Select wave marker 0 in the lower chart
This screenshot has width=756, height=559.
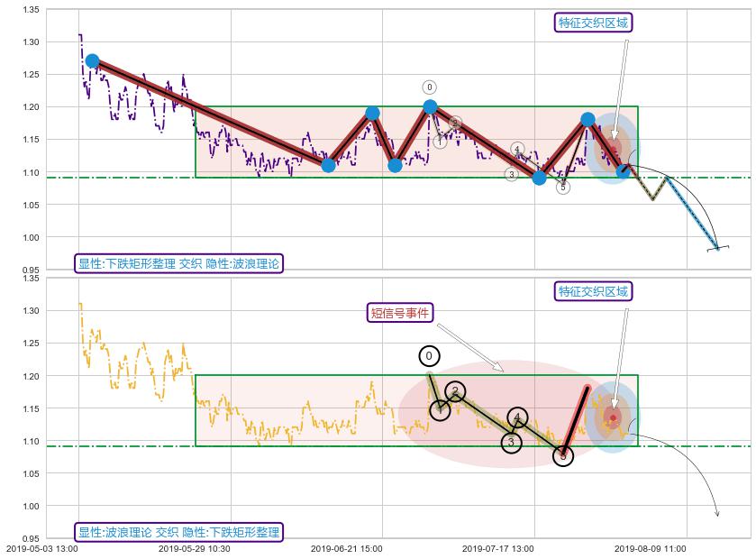click(429, 356)
